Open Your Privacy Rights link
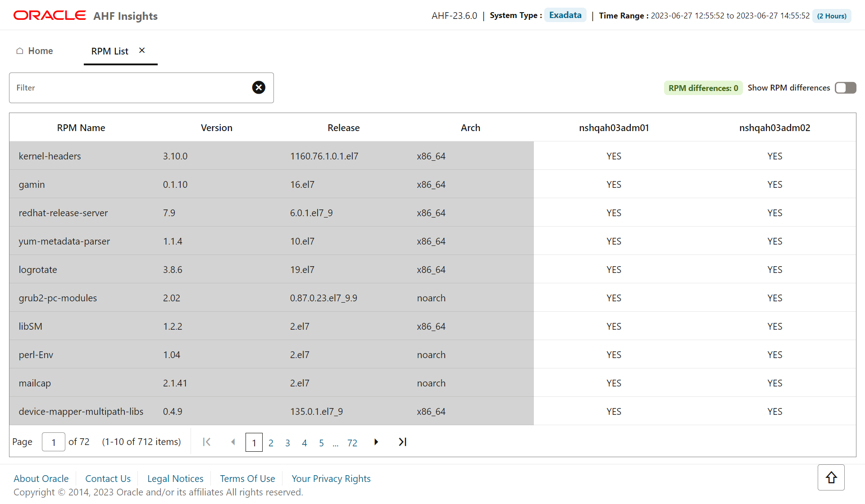This screenshot has width=865, height=504. (x=331, y=478)
